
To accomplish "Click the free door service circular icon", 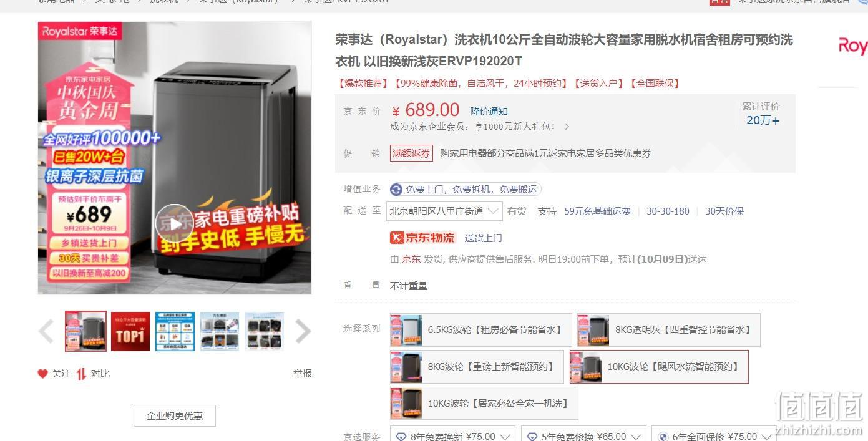I will pos(396,190).
